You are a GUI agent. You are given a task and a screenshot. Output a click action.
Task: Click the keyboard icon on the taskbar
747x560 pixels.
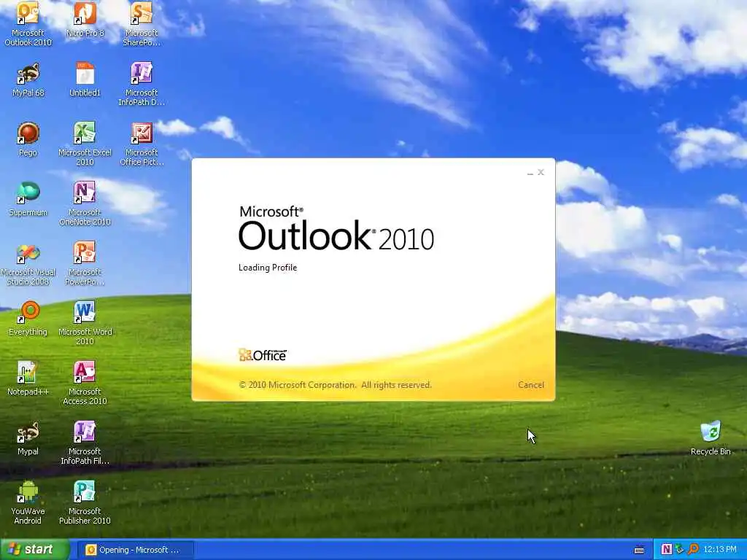coord(639,550)
